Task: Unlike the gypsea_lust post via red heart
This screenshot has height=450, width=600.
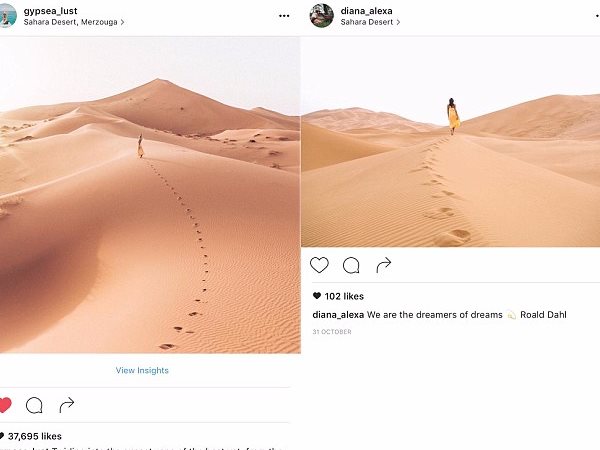Action: tap(5, 405)
